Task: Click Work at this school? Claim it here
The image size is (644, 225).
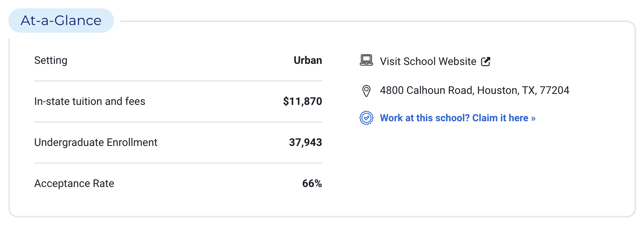Action: click(x=454, y=118)
